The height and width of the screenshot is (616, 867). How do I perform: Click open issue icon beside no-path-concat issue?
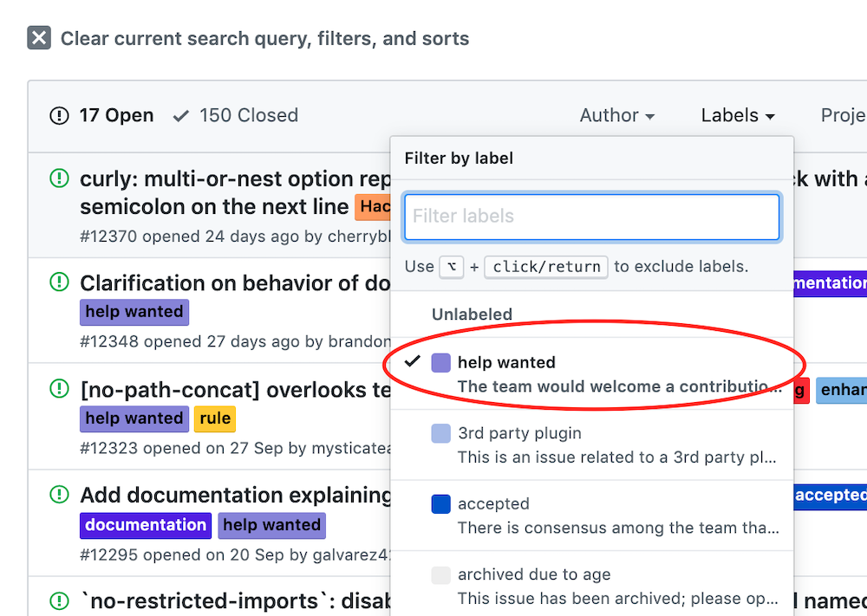(x=59, y=388)
